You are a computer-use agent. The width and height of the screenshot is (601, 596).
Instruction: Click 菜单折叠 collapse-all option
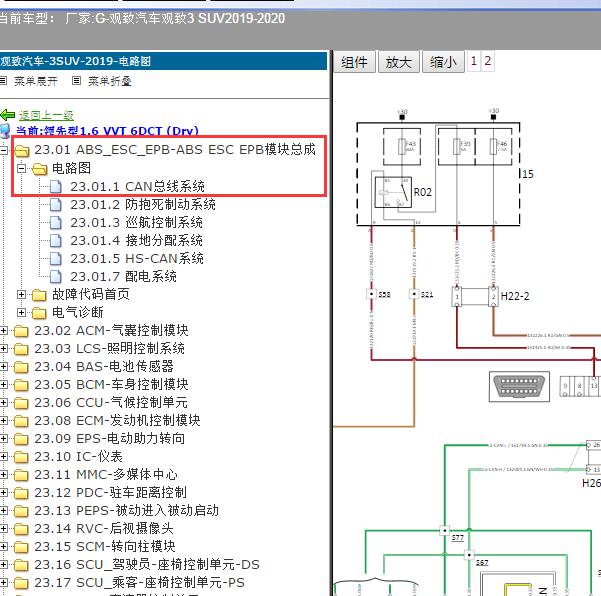(x=110, y=81)
